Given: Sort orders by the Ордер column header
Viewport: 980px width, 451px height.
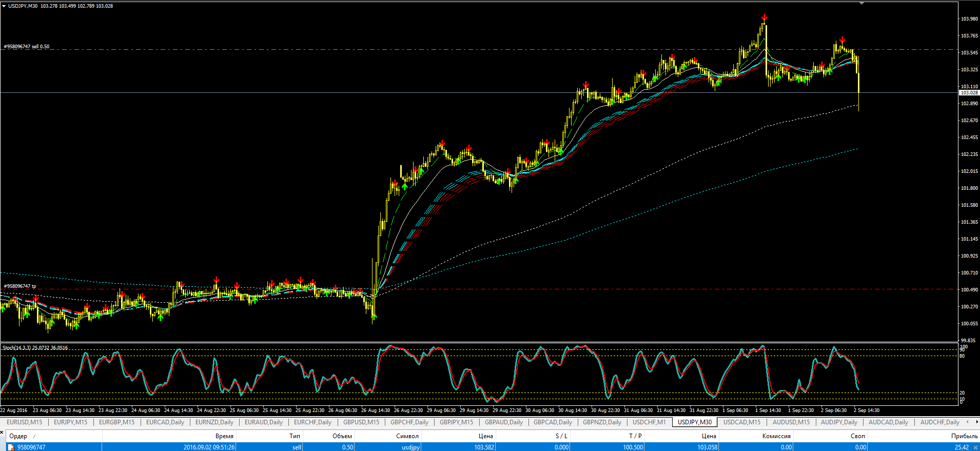Looking at the screenshot, I should point(18,436).
